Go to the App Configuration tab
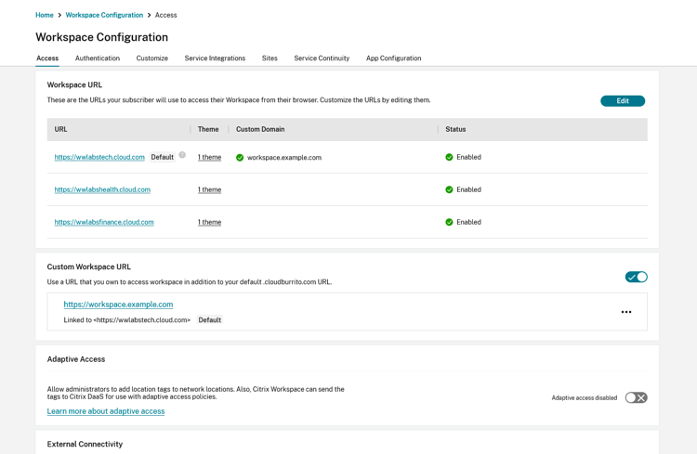The width and height of the screenshot is (697, 454). 393,58
